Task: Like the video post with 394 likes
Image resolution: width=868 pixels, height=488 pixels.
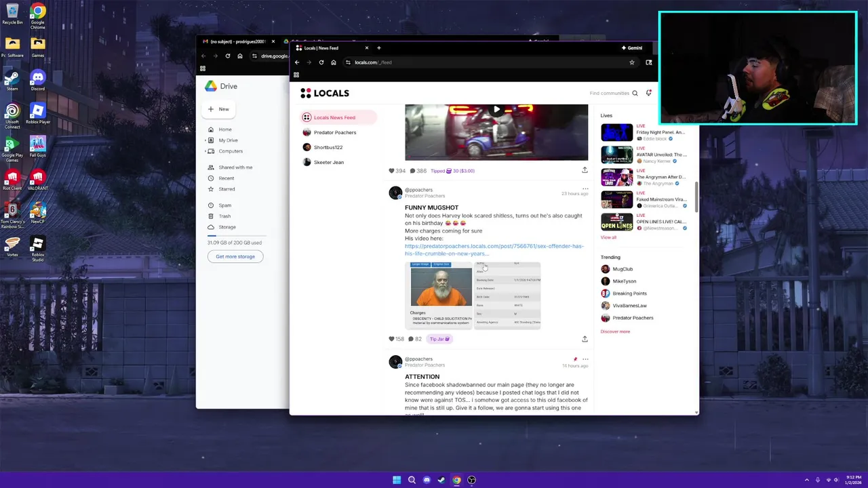Action: [391, 171]
